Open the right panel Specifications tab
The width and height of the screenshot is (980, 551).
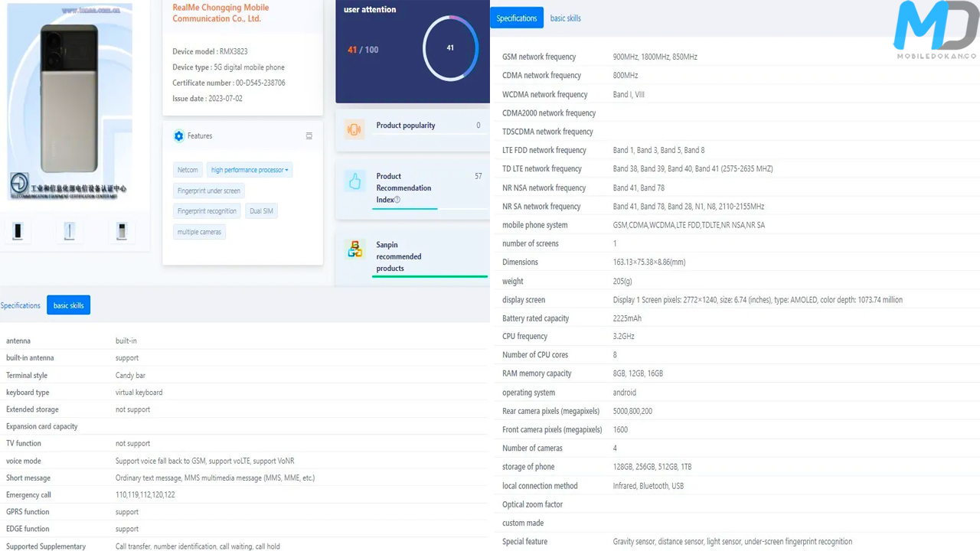pyautogui.click(x=517, y=18)
